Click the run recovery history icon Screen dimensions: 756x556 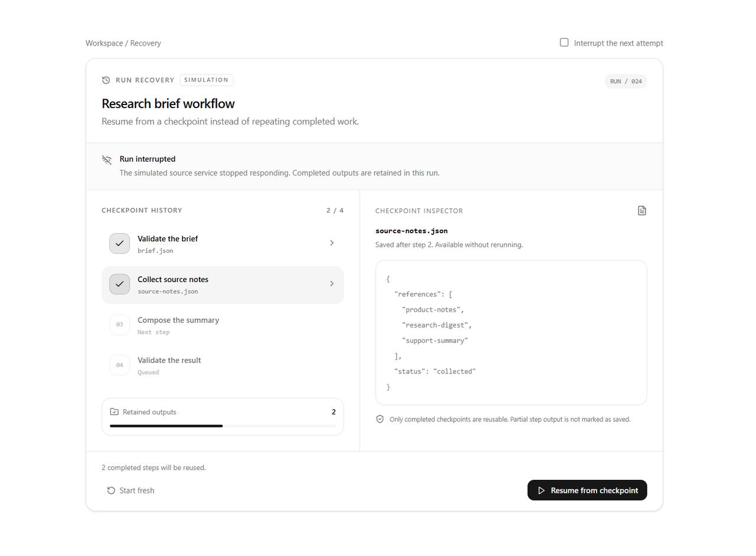click(106, 80)
